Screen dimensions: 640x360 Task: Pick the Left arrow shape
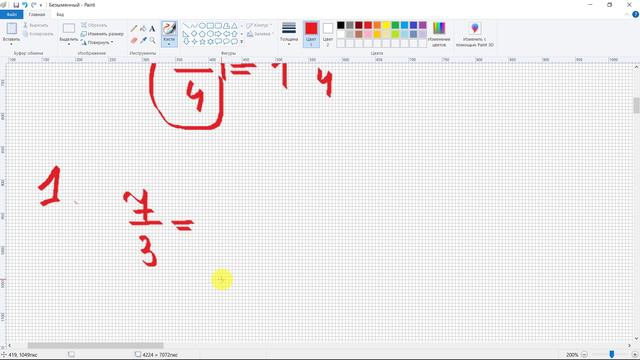[x=226, y=34]
